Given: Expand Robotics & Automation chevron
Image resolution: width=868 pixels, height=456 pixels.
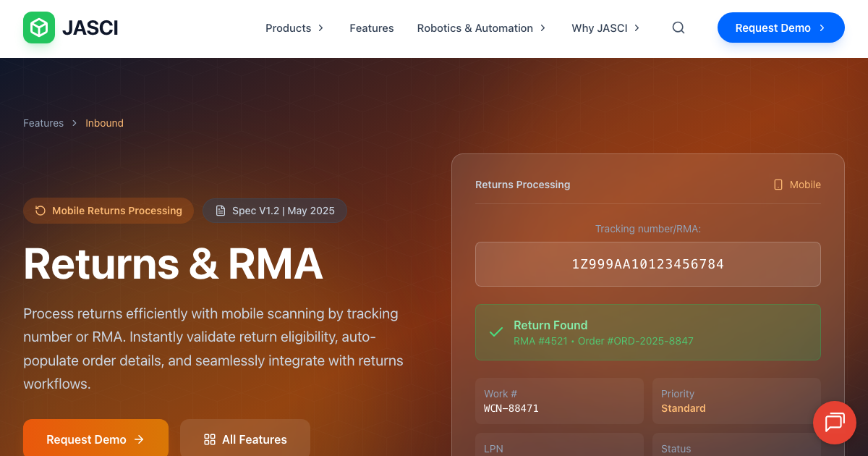Looking at the screenshot, I should pyautogui.click(x=542, y=28).
